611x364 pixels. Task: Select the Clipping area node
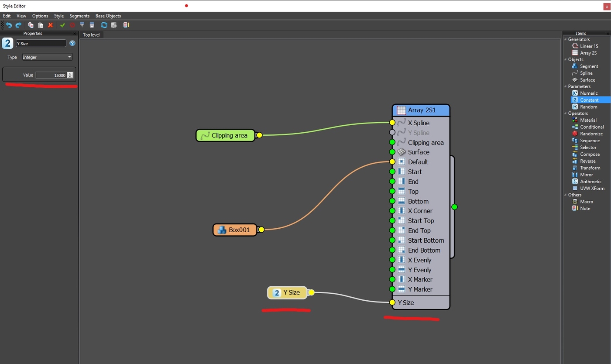pos(225,135)
